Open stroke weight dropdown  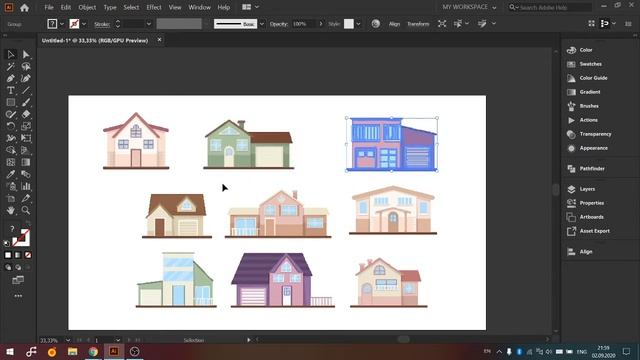click(149, 24)
